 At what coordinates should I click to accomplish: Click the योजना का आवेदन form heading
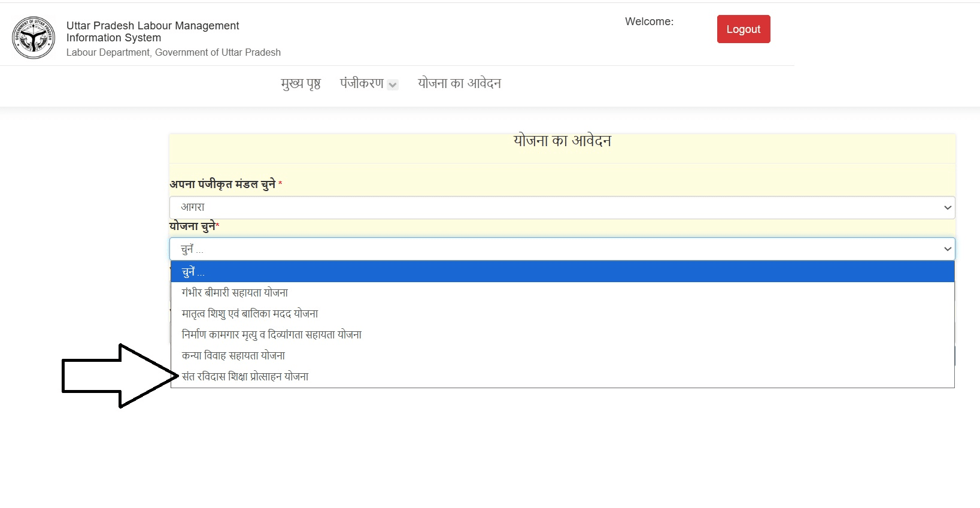562,141
